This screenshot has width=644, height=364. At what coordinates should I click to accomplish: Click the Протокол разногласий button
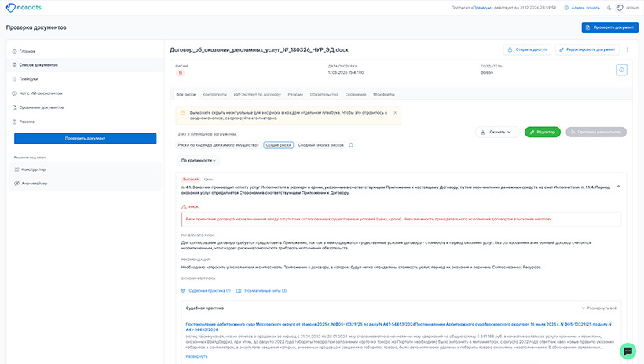596,132
